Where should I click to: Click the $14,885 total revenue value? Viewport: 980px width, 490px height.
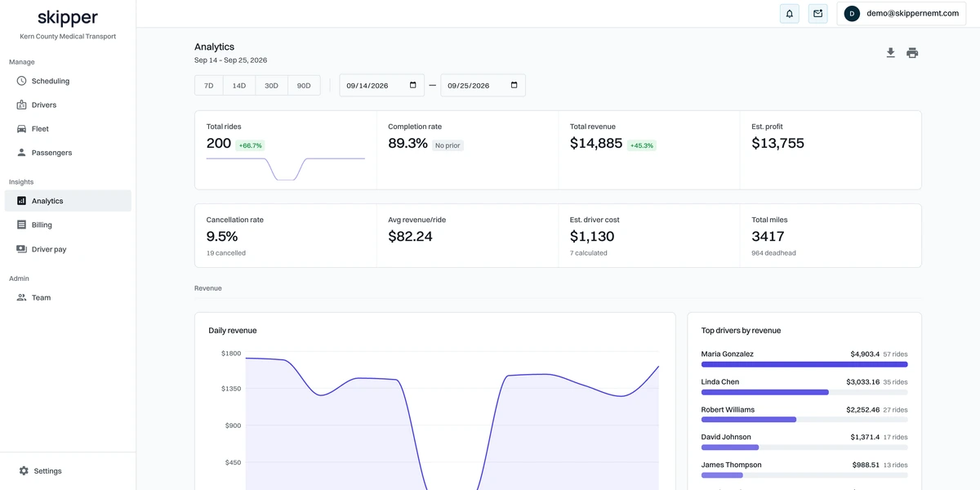pos(596,144)
